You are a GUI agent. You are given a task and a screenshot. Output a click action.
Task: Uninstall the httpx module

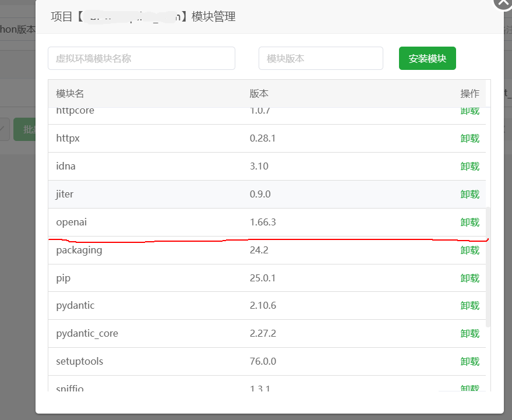pyautogui.click(x=470, y=139)
